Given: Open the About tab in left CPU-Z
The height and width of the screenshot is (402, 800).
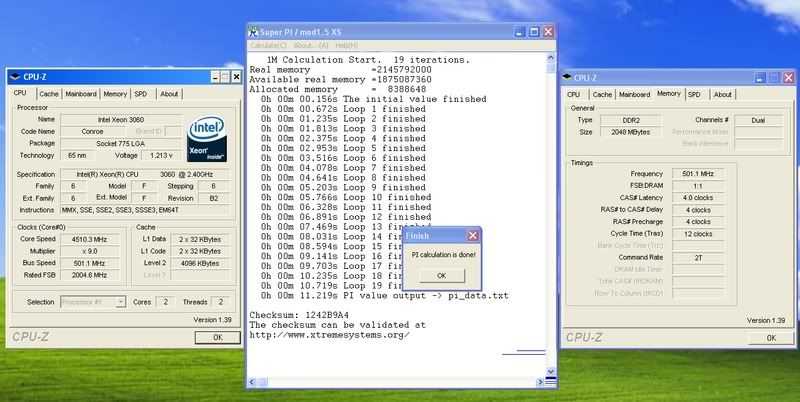Looking at the screenshot, I should 169,94.
